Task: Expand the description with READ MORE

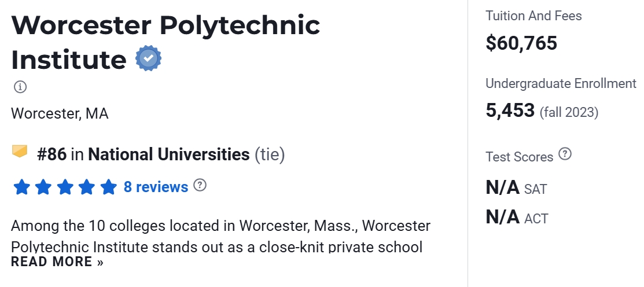Action: pos(57,262)
